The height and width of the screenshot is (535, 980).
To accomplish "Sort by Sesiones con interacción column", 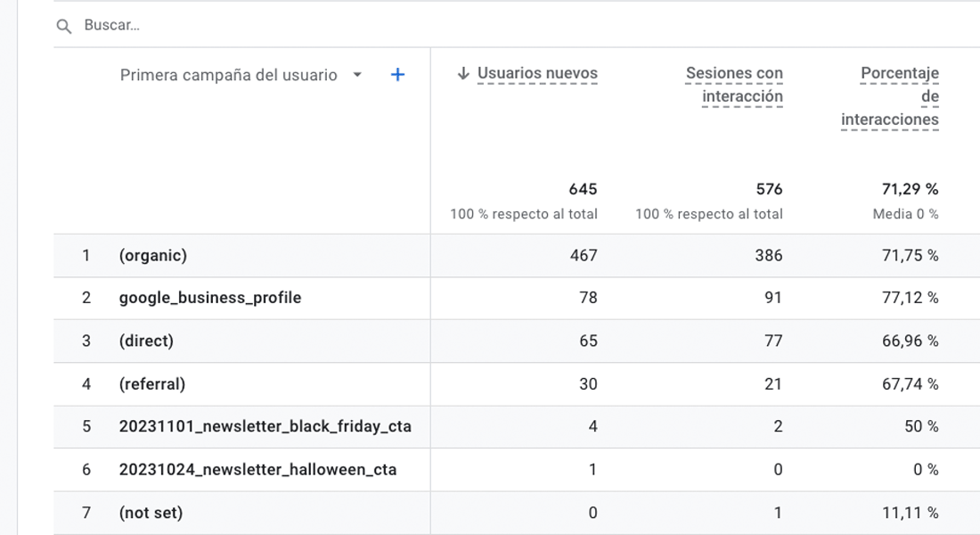I will coord(734,85).
